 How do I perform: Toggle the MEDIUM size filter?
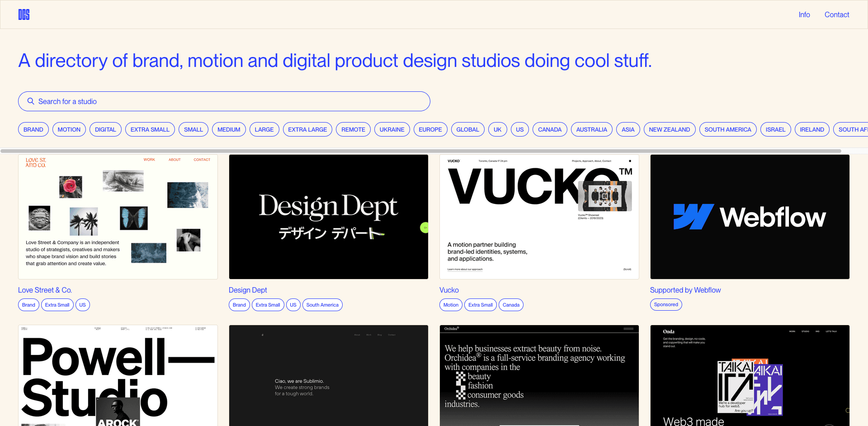[x=229, y=129]
